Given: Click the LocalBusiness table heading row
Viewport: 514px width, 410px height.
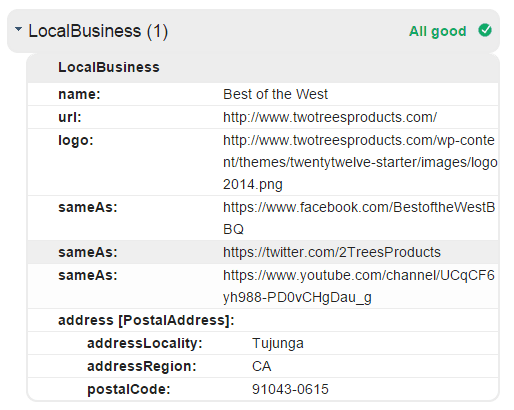Looking at the screenshot, I should 263,67.
